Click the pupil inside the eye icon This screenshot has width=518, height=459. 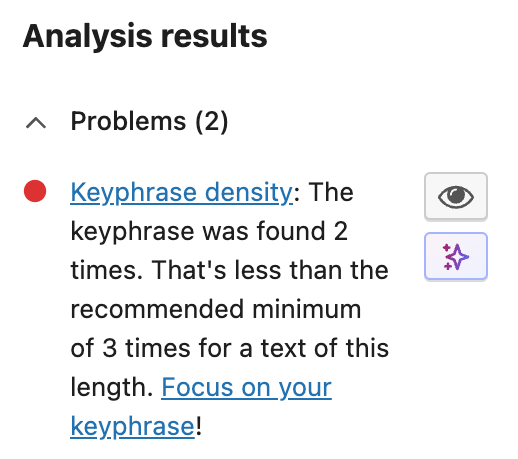pos(455,195)
